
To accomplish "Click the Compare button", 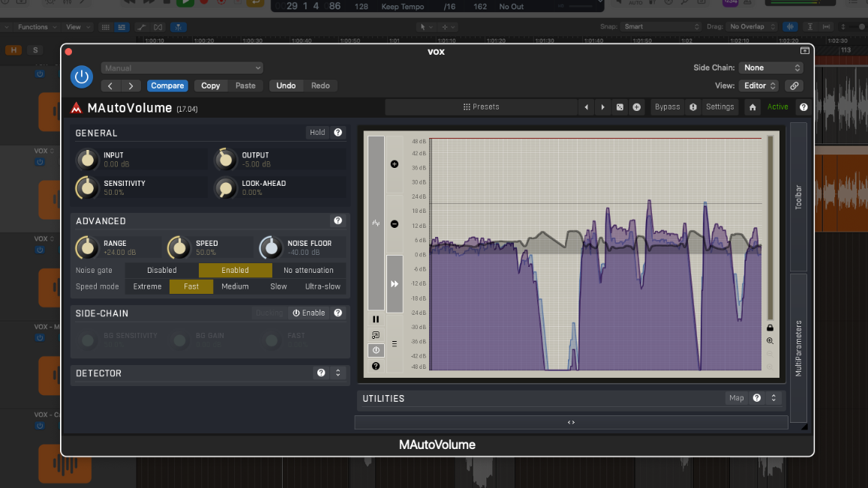I will click(167, 85).
